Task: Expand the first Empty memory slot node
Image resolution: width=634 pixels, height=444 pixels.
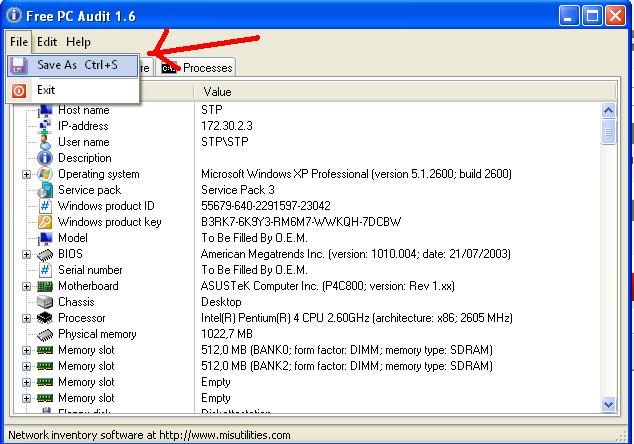Action: coord(26,382)
